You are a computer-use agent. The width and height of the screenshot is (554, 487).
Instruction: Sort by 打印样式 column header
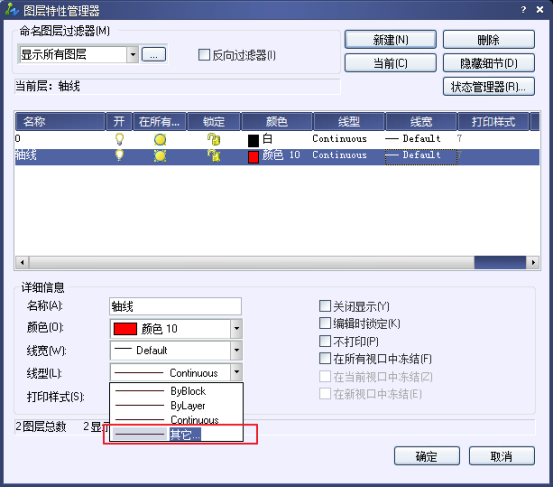click(493, 122)
